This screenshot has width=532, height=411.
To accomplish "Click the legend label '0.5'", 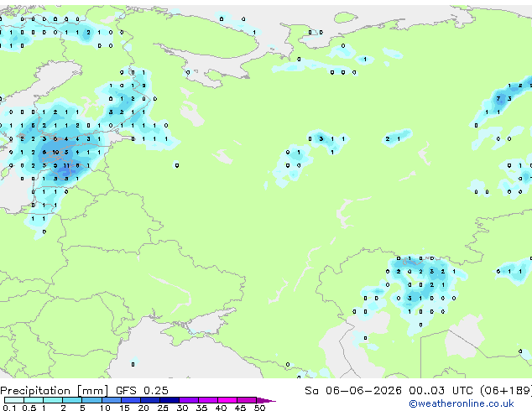I will 29,408.
